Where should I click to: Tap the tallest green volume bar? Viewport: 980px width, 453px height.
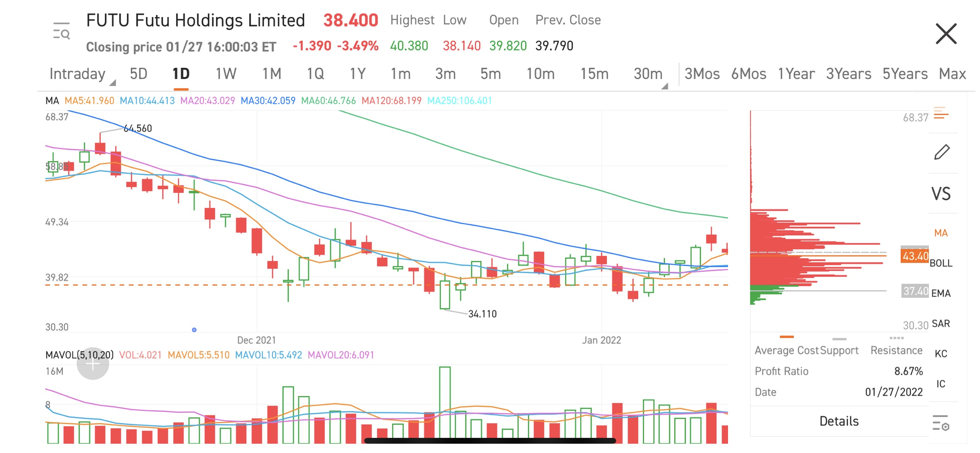tap(445, 405)
